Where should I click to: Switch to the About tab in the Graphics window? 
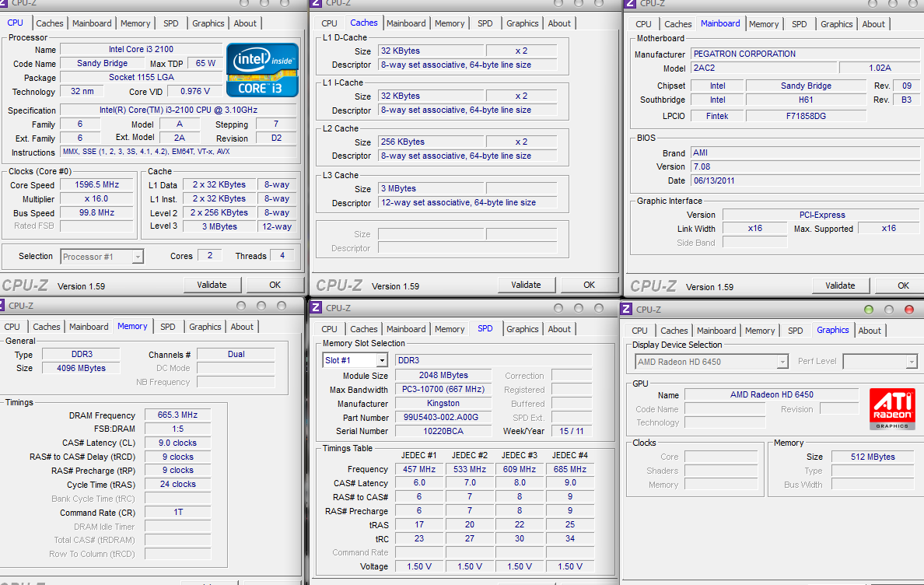(x=870, y=331)
